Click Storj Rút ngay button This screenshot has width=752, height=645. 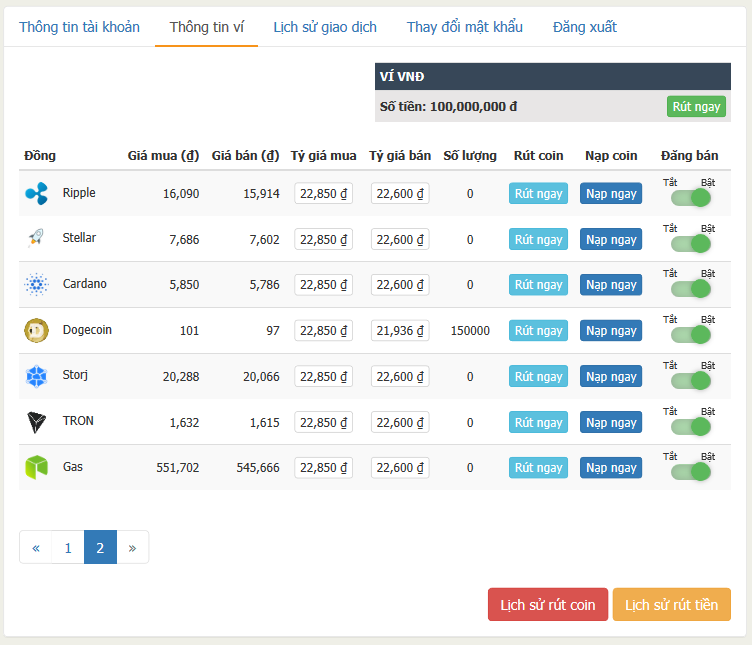pyautogui.click(x=538, y=376)
